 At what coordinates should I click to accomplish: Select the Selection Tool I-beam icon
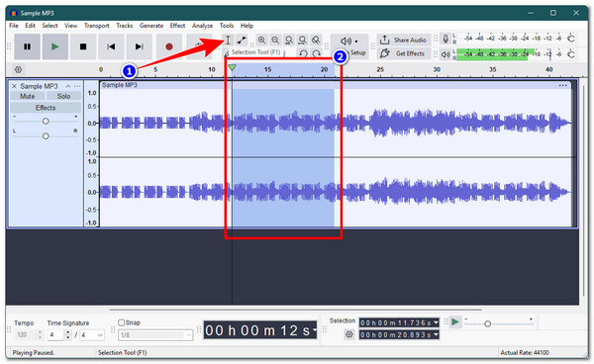(x=228, y=40)
